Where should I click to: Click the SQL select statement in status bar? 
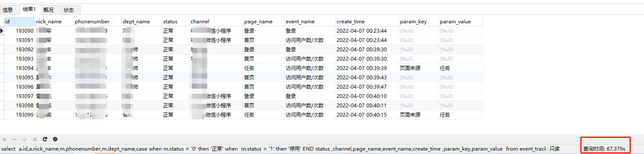273,149
